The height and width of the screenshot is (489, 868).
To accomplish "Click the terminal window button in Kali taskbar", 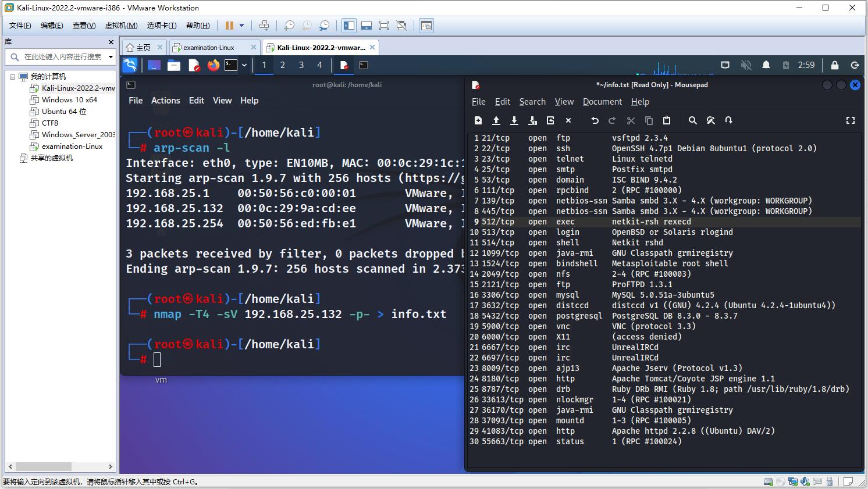I will [x=364, y=65].
